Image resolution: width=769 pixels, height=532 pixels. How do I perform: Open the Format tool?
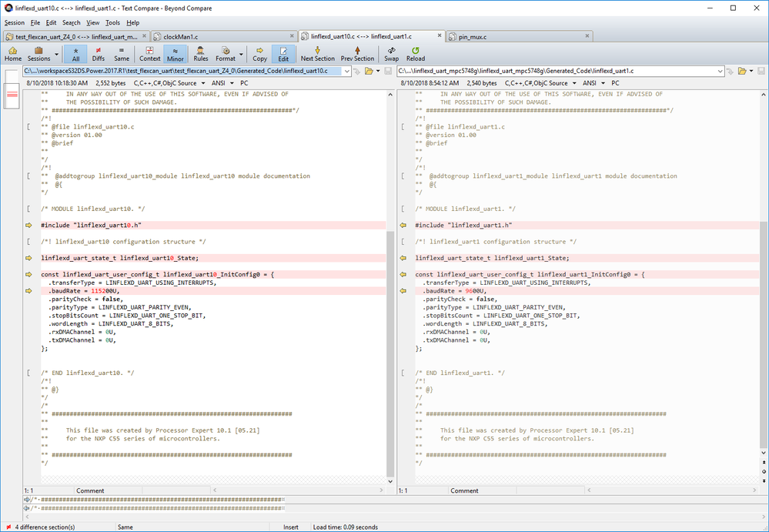[x=226, y=54]
